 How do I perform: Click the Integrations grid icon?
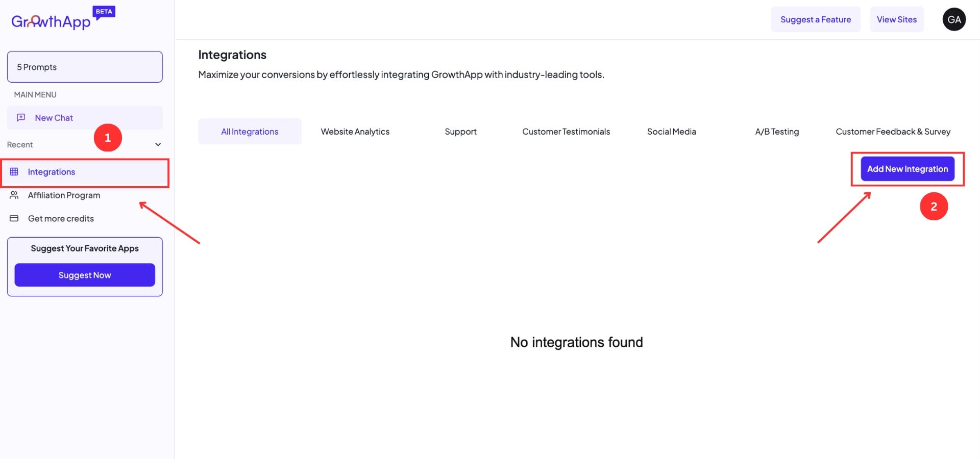click(14, 172)
